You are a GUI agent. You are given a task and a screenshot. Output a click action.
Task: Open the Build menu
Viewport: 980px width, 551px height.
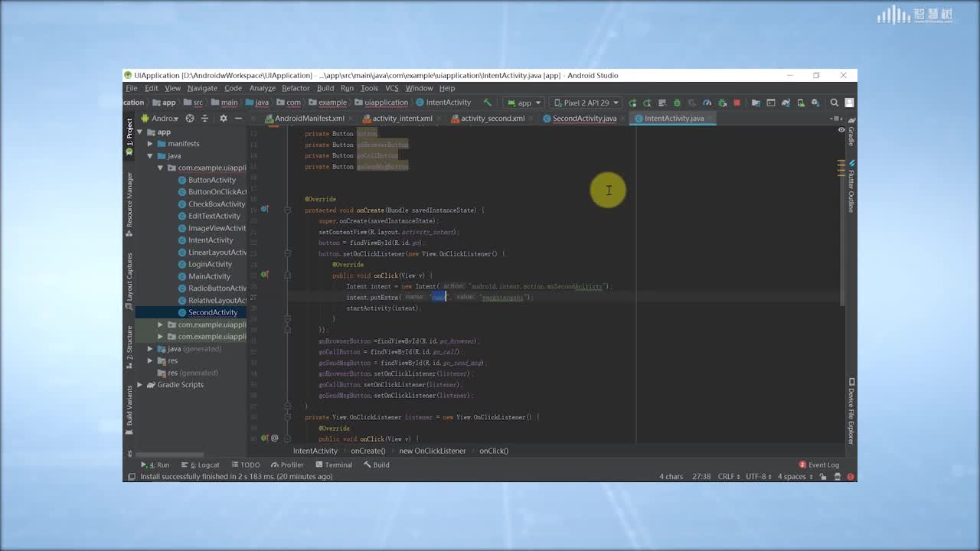pyautogui.click(x=325, y=88)
